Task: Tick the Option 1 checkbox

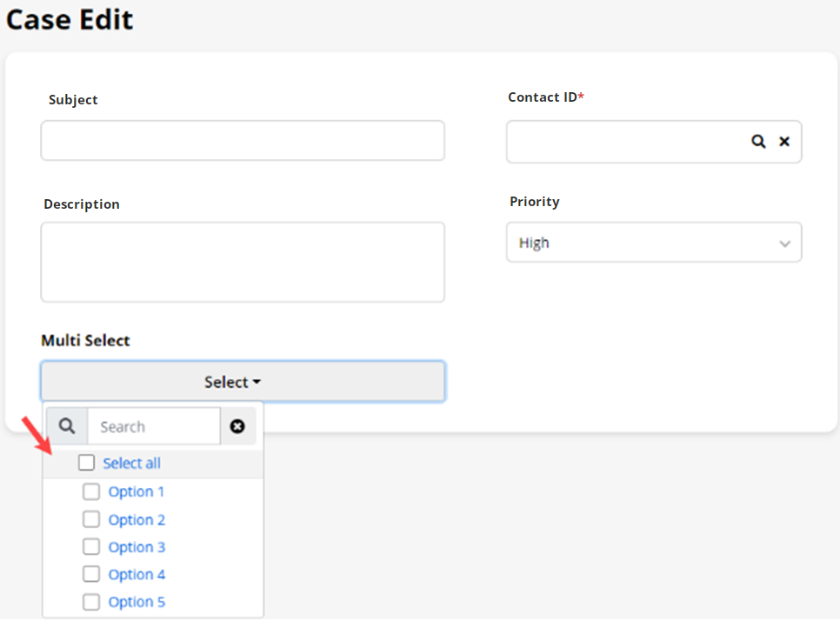Action: pyautogui.click(x=91, y=491)
